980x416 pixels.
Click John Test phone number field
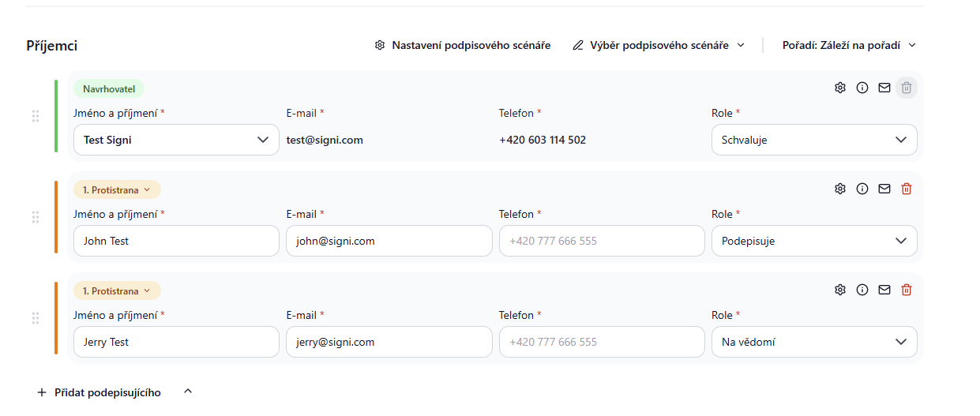tap(602, 241)
